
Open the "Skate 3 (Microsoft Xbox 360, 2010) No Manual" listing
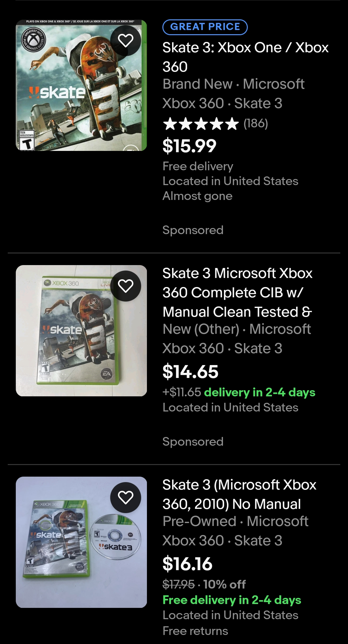tap(239, 494)
